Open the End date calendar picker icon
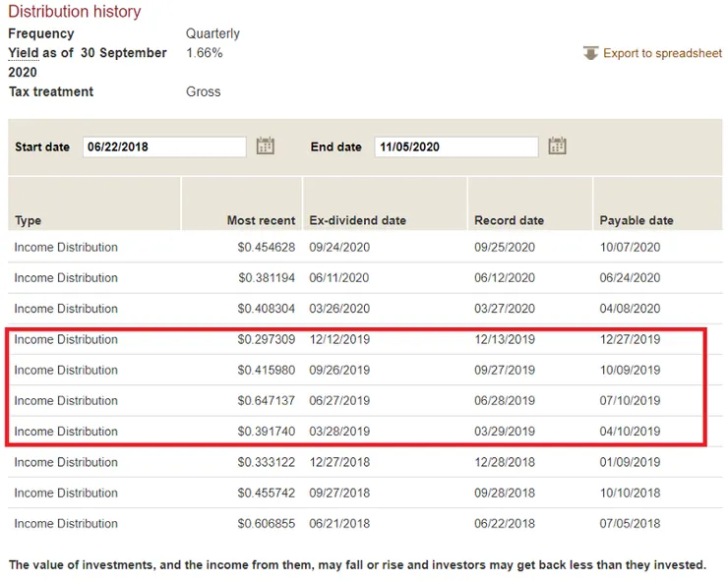This screenshot has height=581, width=728. (x=557, y=145)
